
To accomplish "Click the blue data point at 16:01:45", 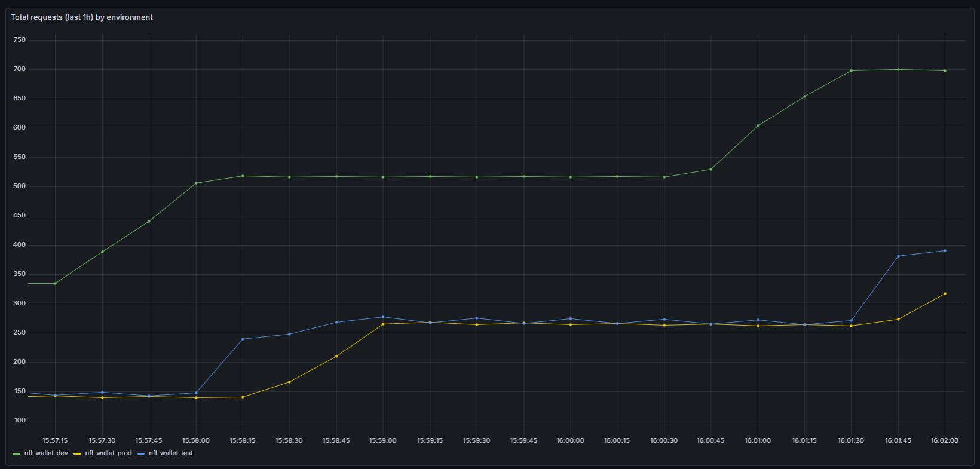I will pyautogui.click(x=898, y=256).
